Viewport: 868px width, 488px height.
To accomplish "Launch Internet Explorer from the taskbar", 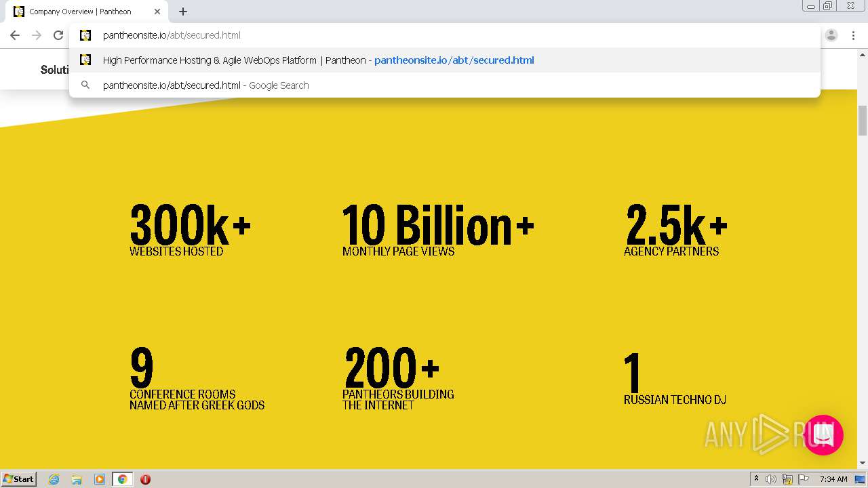I will pyautogui.click(x=54, y=479).
